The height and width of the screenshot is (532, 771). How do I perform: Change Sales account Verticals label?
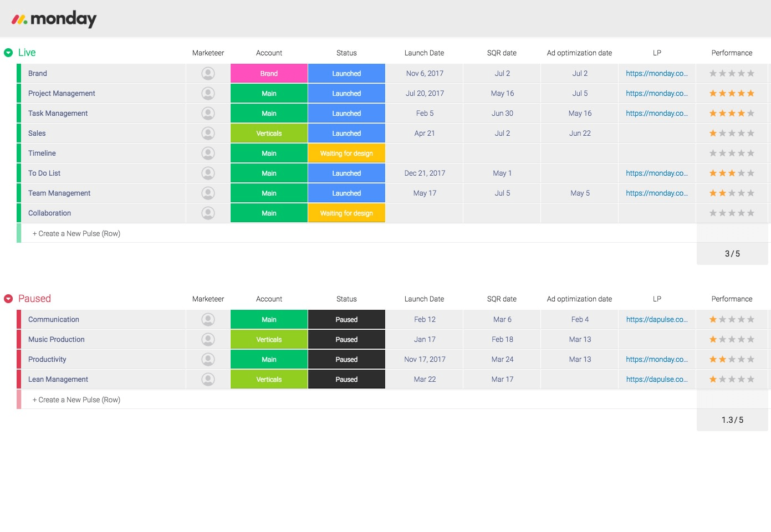pyautogui.click(x=269, y=133)
